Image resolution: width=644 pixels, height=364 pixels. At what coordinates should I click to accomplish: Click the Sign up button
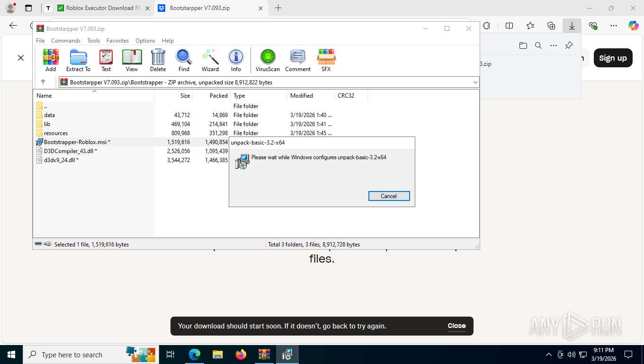tap(613, 58)
